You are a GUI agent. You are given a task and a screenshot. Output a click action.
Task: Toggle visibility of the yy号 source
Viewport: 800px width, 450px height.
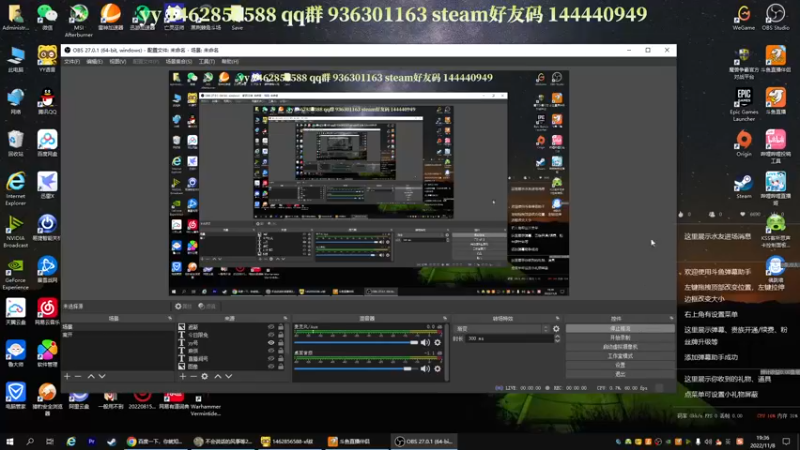click(271, 343)
